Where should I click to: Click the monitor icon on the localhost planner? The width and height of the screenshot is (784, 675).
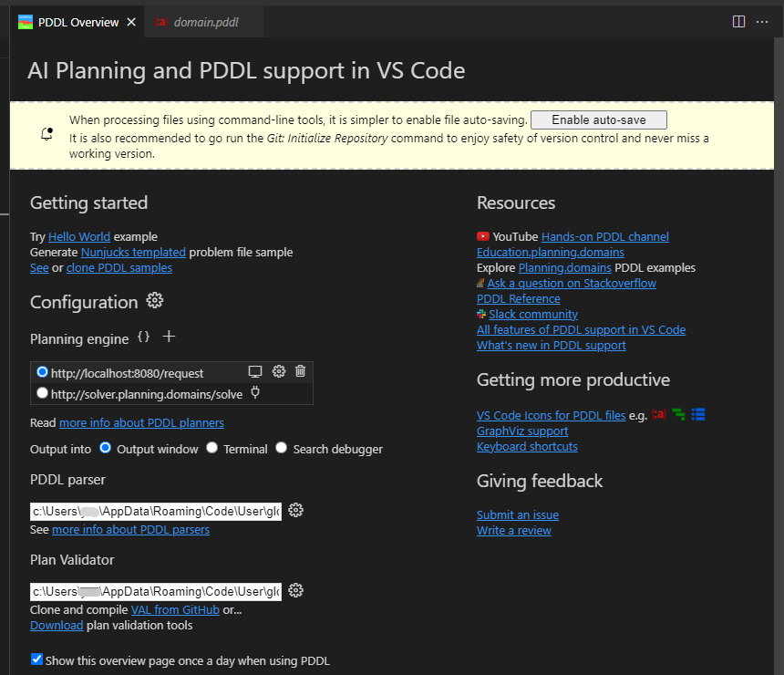point(255,371)
